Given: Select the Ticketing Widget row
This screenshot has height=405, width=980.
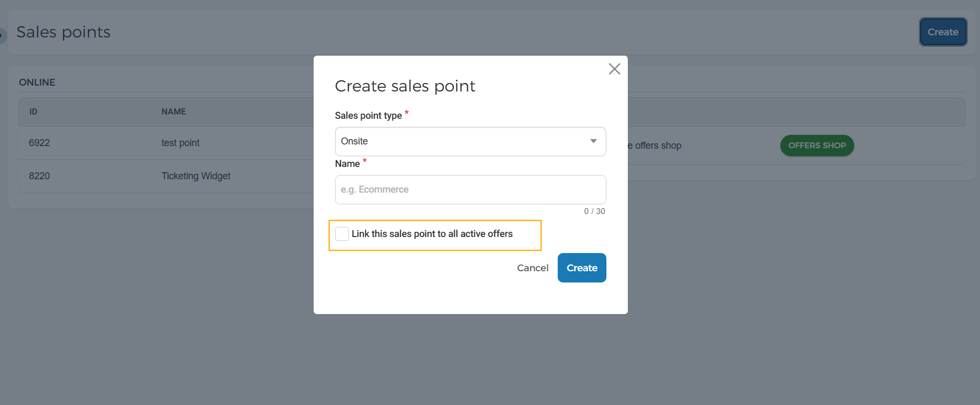Looking at the screenshot, I should click(166, 176).
